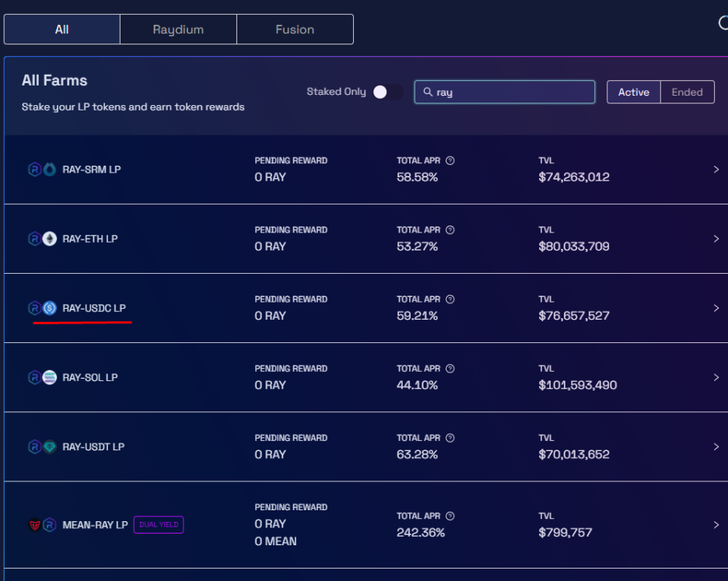Click the MEAN token icon in MEAN-RAY LP
Screen dimensions: 728x581
35,525
